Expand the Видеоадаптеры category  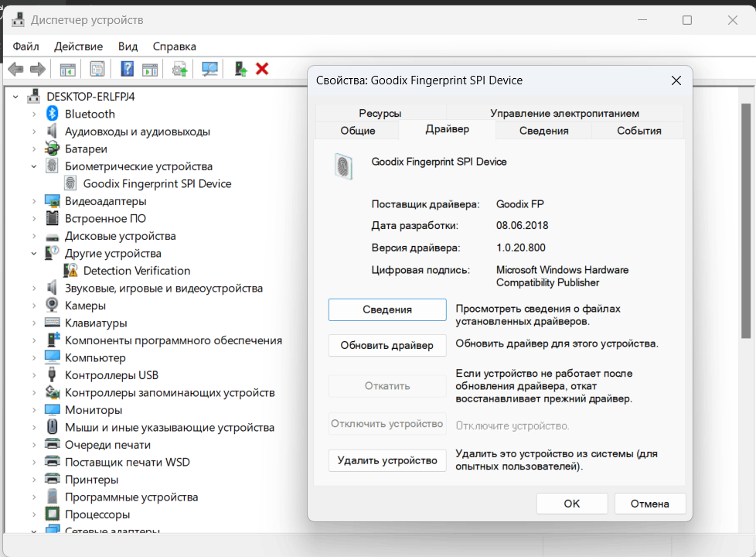34,201
